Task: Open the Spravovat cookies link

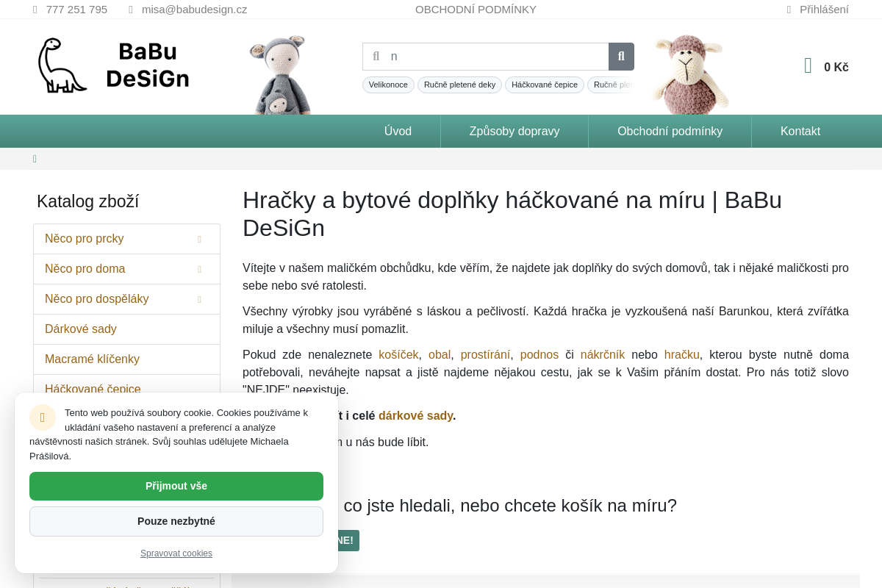Action: tap(176, 553)
